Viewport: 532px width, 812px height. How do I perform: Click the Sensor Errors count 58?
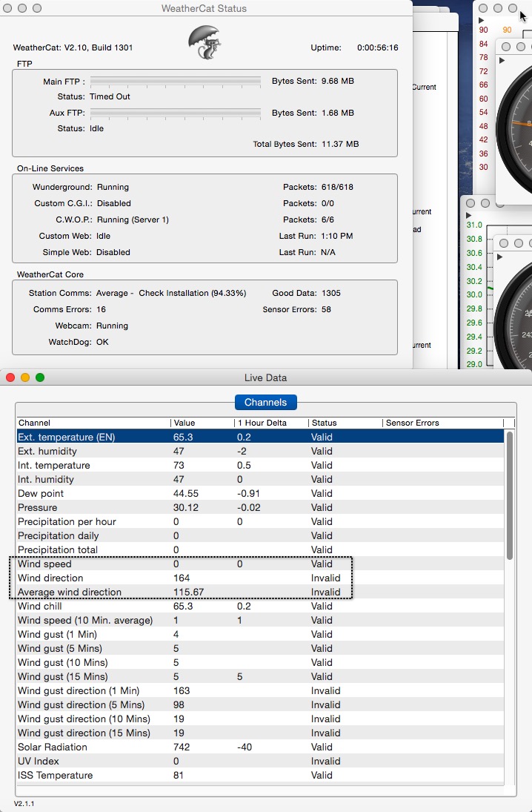pos(326,309)
